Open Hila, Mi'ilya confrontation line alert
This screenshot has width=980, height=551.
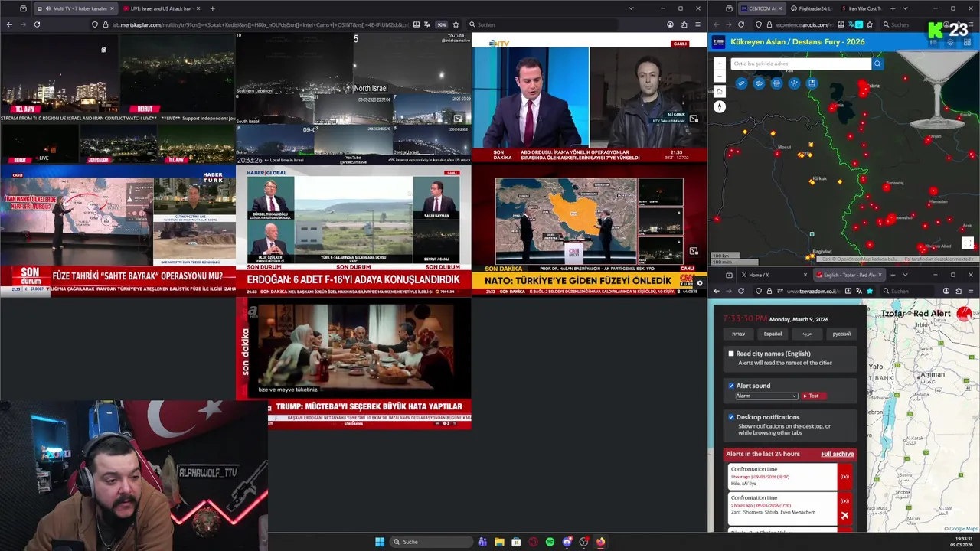click(x=782, y=476)
